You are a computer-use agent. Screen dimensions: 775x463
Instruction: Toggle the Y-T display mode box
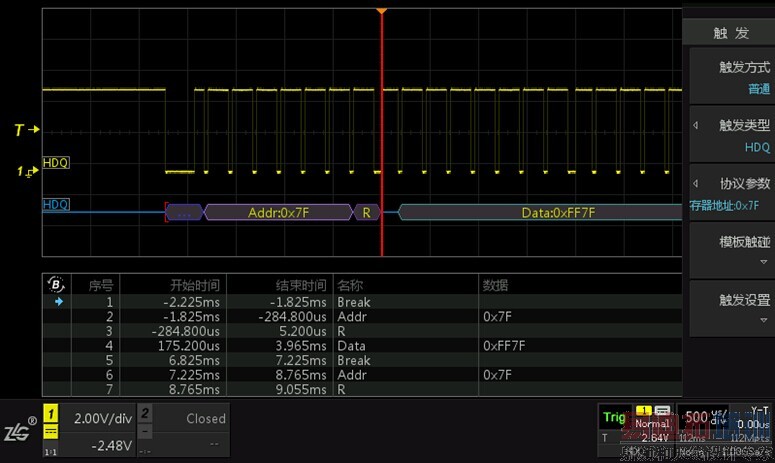click(756, 417)
